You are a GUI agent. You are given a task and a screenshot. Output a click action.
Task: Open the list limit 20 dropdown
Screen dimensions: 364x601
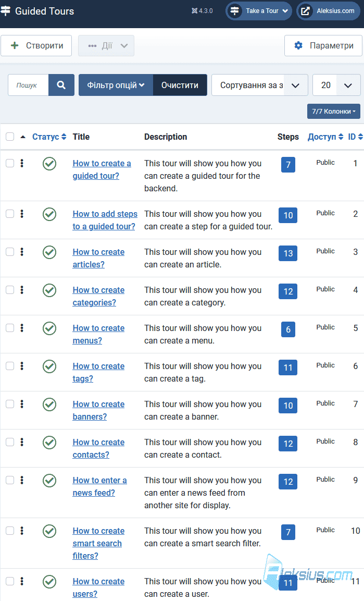[336, 85]
